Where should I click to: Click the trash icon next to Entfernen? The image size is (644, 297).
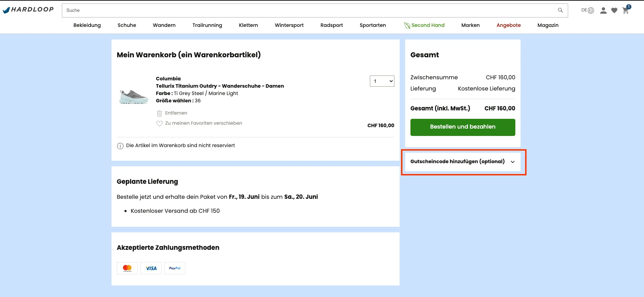pos(159,113)
